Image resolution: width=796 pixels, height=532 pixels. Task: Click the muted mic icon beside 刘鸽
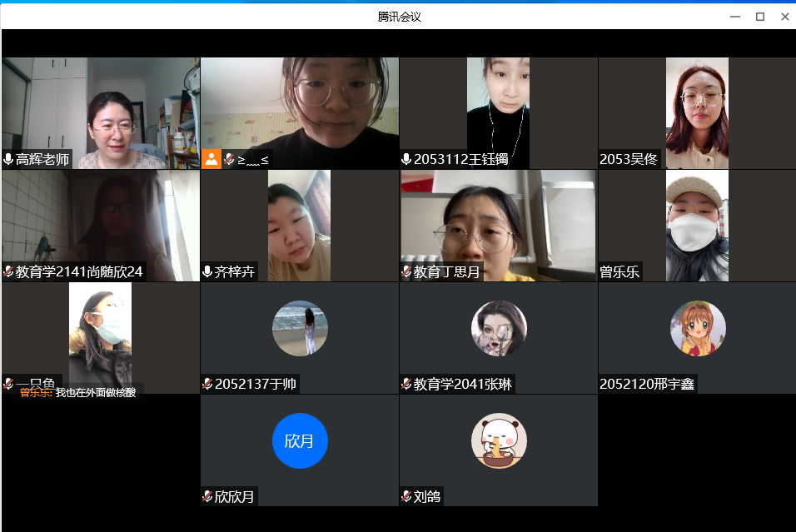coord(406,497)
